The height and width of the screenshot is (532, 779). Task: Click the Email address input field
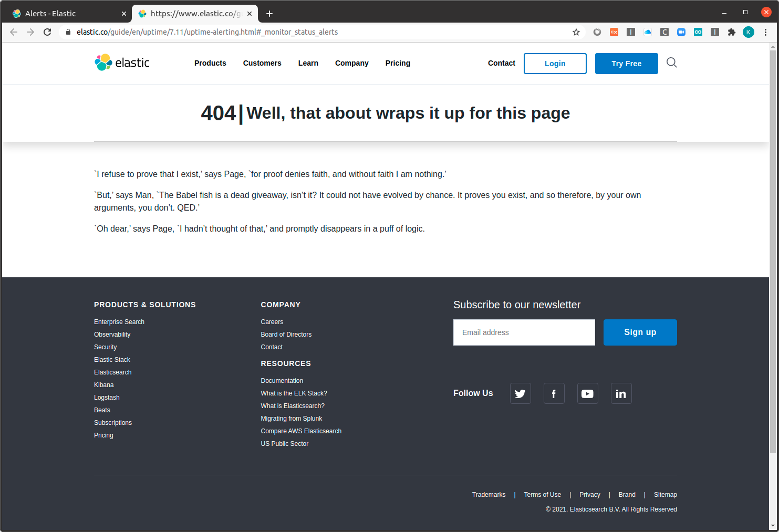524,332
